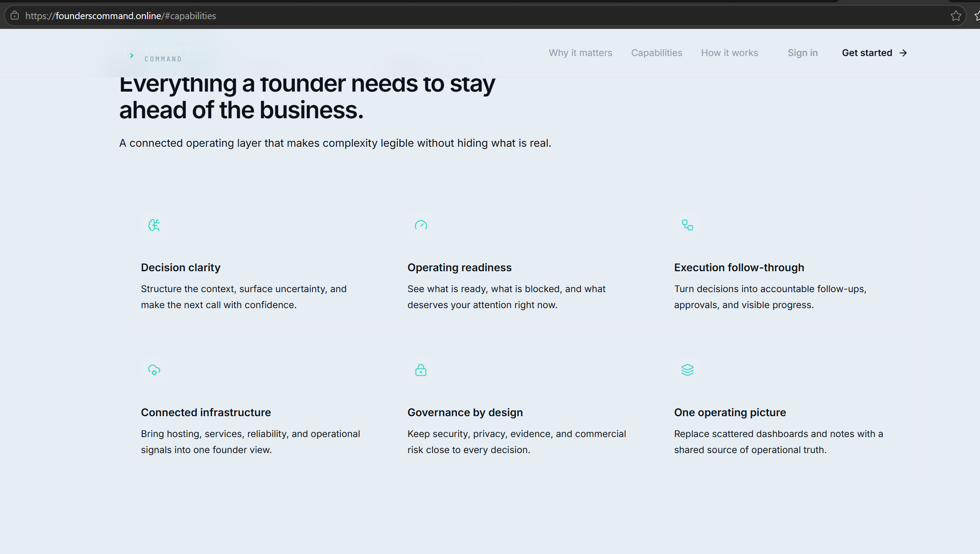
Task: Click text 'Turn decisions into accountable follow-ups'
Action: (770, 289)
